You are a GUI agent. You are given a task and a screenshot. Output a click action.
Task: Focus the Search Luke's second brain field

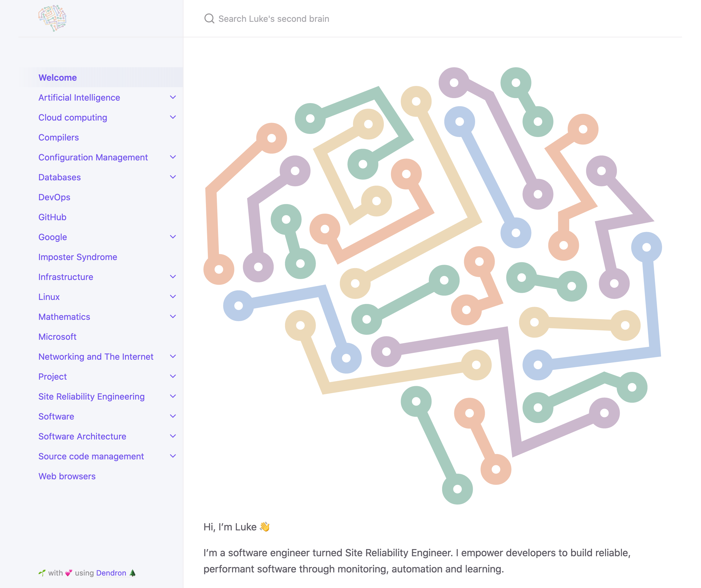point(274,19)
